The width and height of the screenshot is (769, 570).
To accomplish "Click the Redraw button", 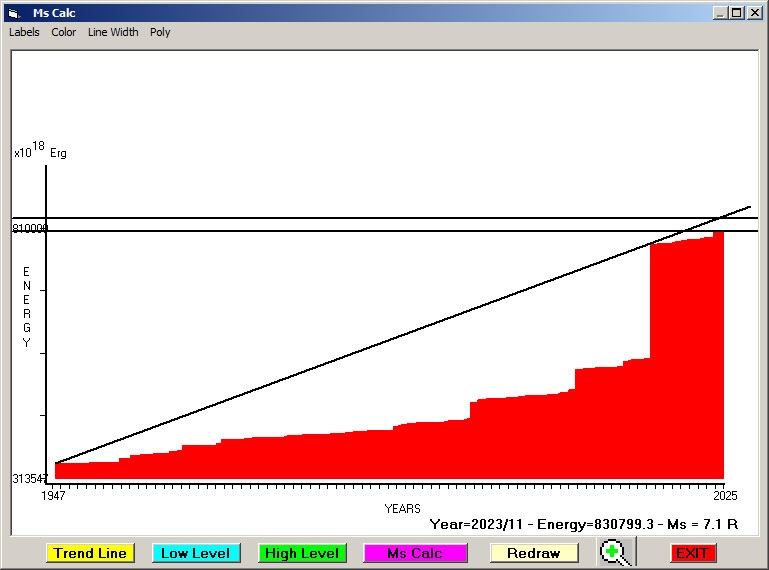I will point(534,553).
